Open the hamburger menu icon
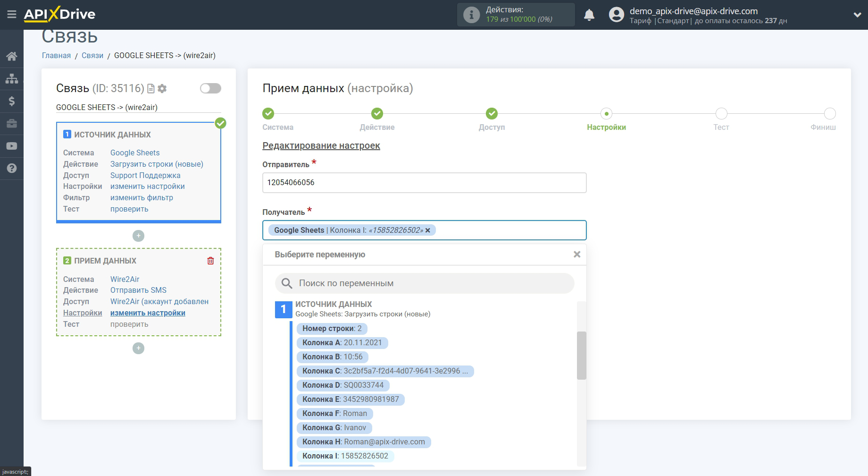This screenshot has width=868, height=476. (12, 14)
